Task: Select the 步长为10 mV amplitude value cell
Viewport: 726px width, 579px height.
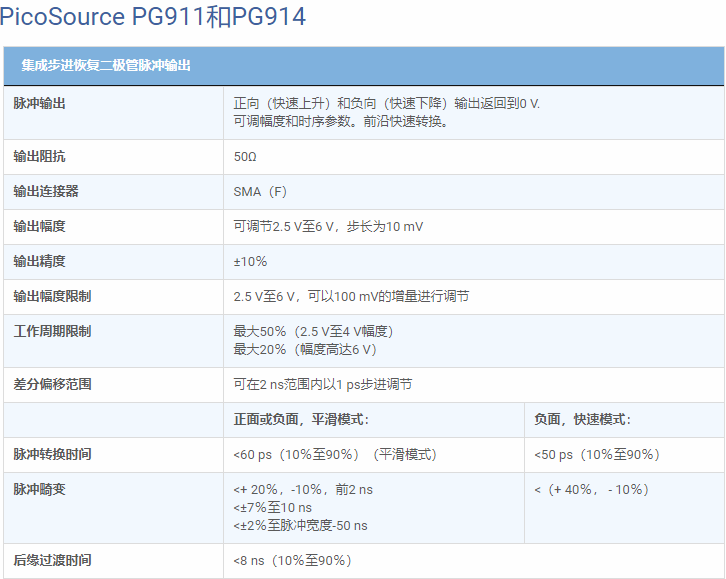Action: [328, 227]
